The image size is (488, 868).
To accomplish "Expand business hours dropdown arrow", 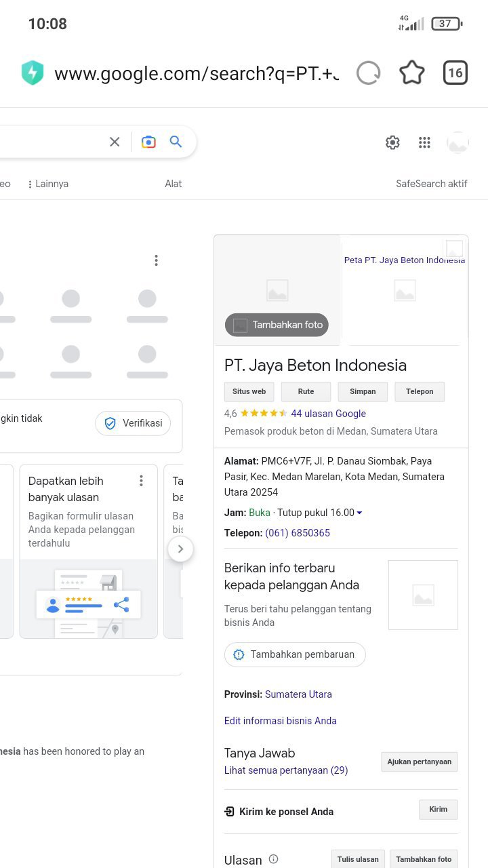I will pos(359,513).
